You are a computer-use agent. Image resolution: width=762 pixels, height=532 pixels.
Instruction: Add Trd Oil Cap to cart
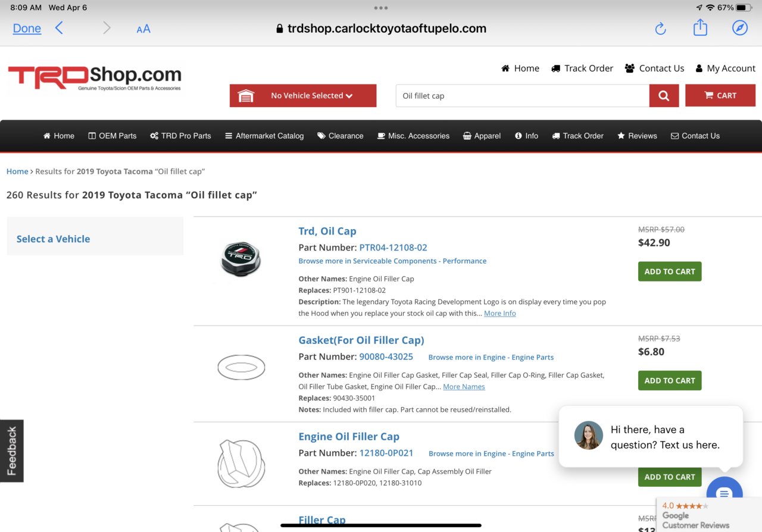(x=670, y=271)
